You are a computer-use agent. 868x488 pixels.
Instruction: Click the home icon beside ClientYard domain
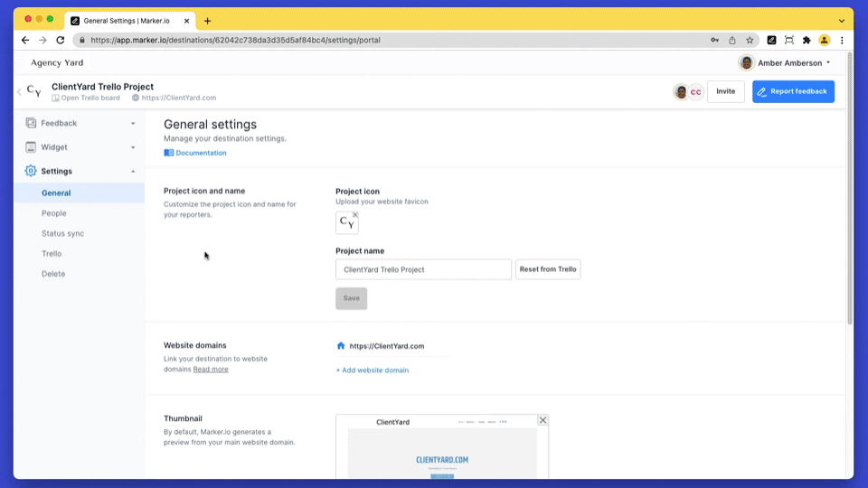point(341,346)
